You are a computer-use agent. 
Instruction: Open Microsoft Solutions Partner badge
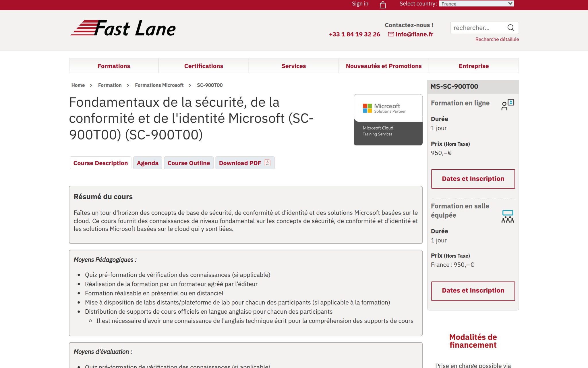388,120
